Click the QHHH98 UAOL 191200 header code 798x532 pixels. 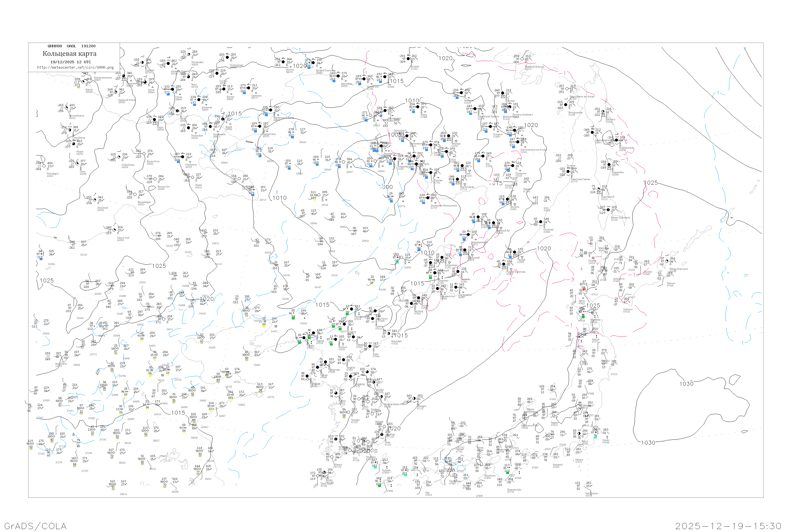[72, 46]
